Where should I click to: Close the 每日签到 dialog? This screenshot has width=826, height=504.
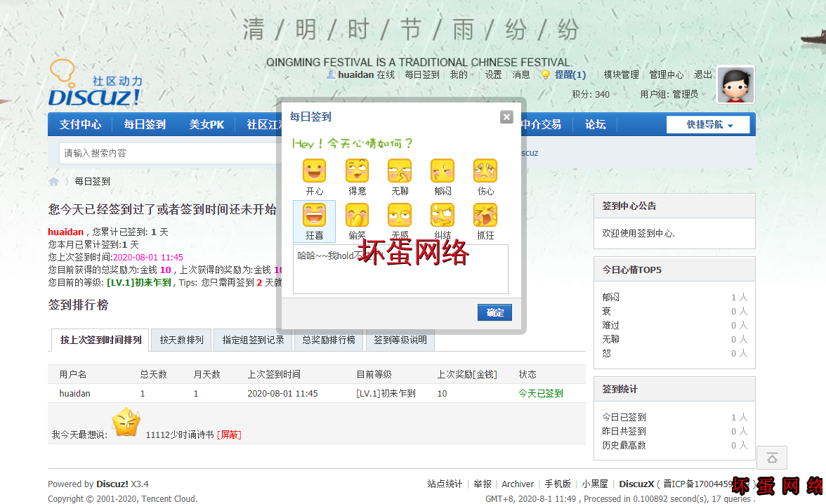tap(506, 117)
